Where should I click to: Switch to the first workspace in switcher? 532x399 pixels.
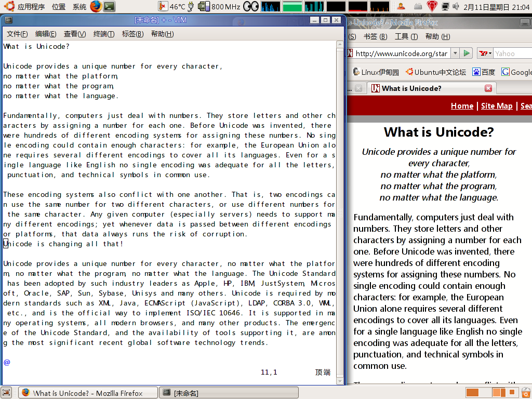(472, 393)
